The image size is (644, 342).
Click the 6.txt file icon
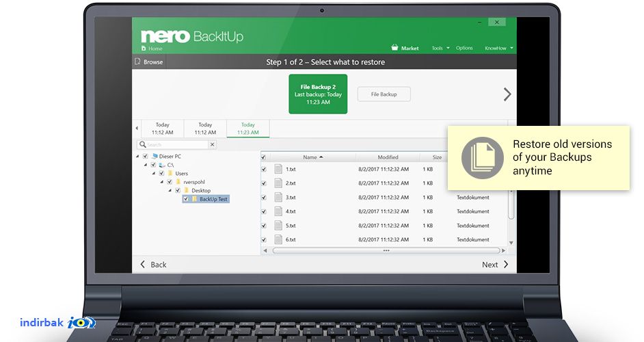point(278,239)
